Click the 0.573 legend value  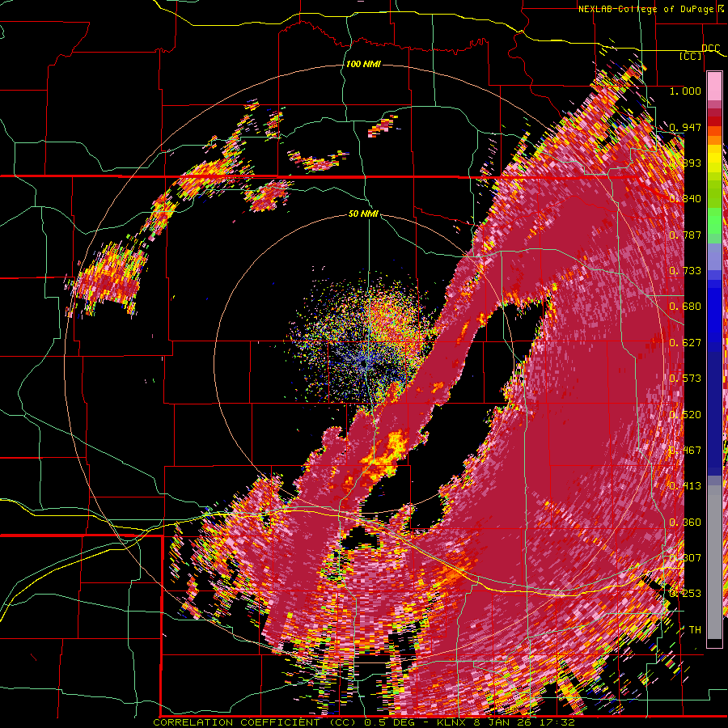tap(685, 379)
